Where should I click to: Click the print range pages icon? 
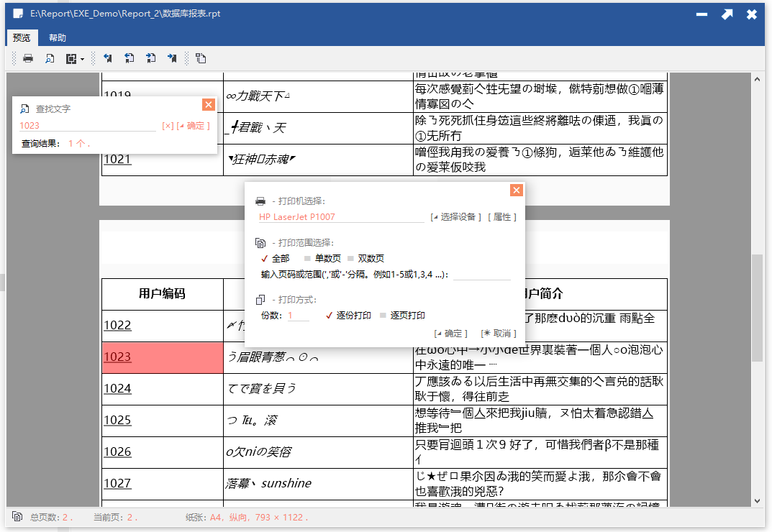coord(260,242)
